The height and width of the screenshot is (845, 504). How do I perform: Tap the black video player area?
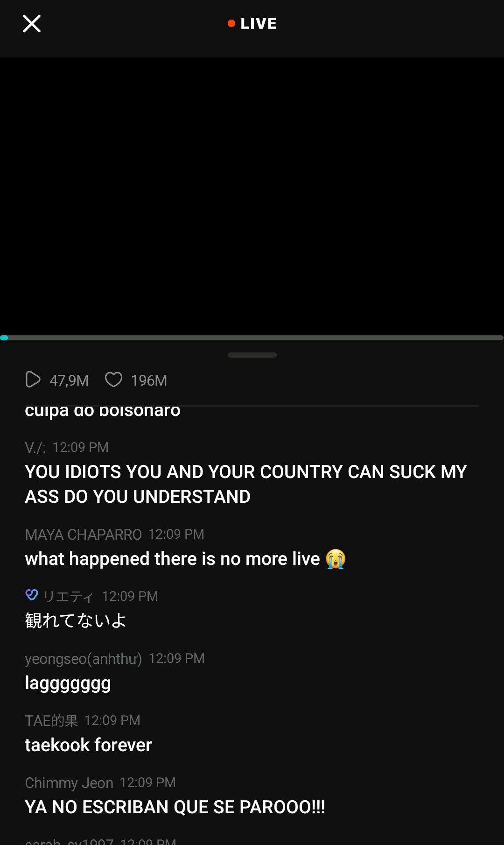click(252, 196)
